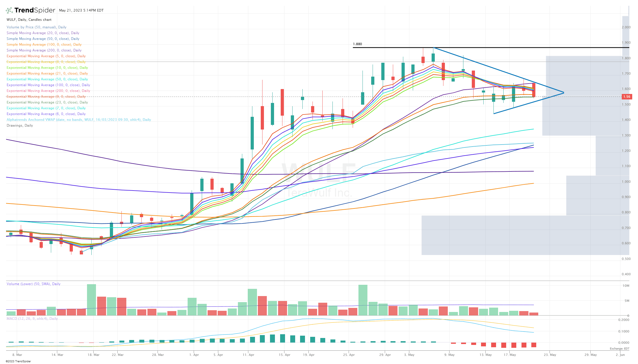
Task: Click the ©2023 TrendSpider copyright text
Action: [x=19, y=361]
